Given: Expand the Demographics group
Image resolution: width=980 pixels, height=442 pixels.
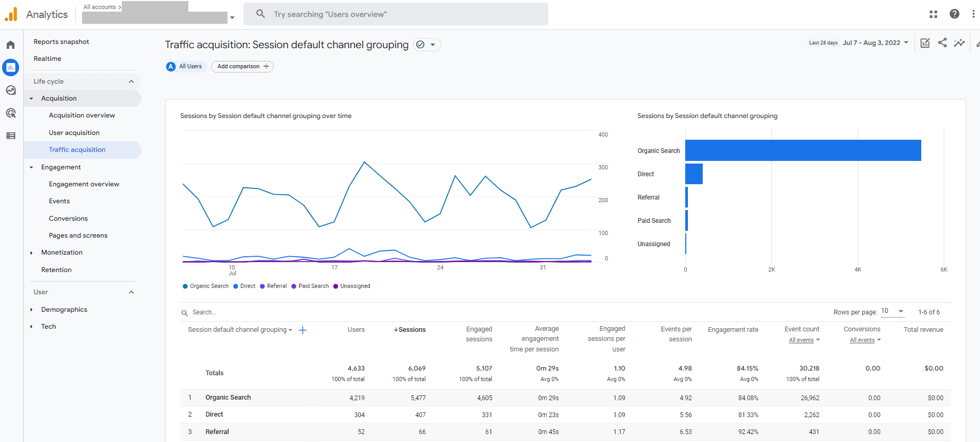Looking at the screenshot, I should coord(31,310).
